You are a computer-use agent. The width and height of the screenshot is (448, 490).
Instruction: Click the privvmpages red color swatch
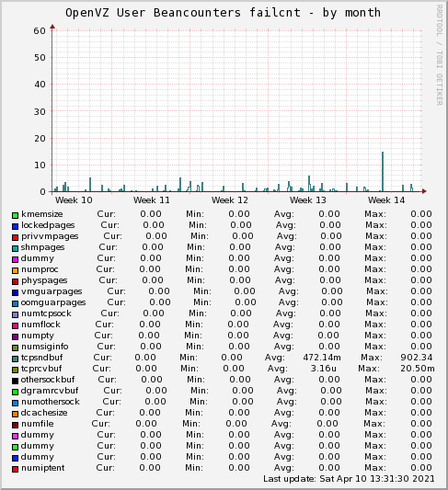[15, 237]
